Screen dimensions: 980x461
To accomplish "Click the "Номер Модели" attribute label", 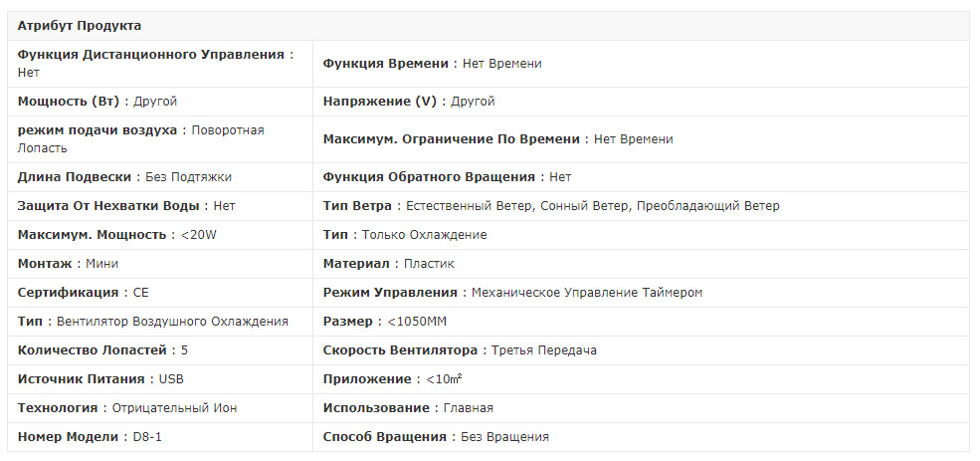I will click(x=68, y=437).
